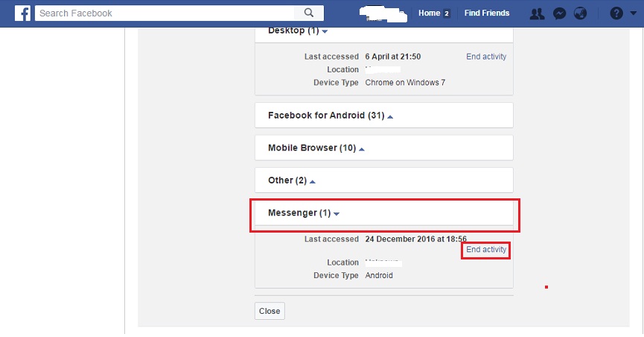The width and height of the screenshot is (644, 337).
Task: Select 'Chrome on Windows 7' device text
Action: 405,83
